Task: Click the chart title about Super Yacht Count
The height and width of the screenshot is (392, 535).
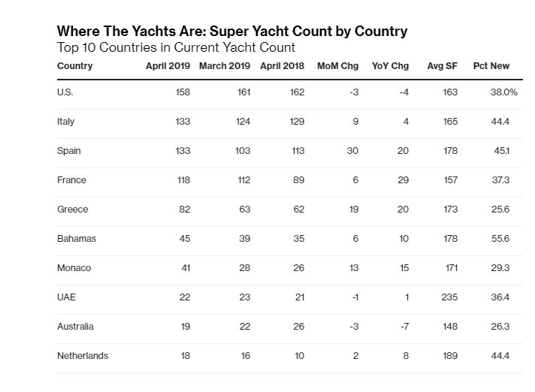Action: [232, 32]
